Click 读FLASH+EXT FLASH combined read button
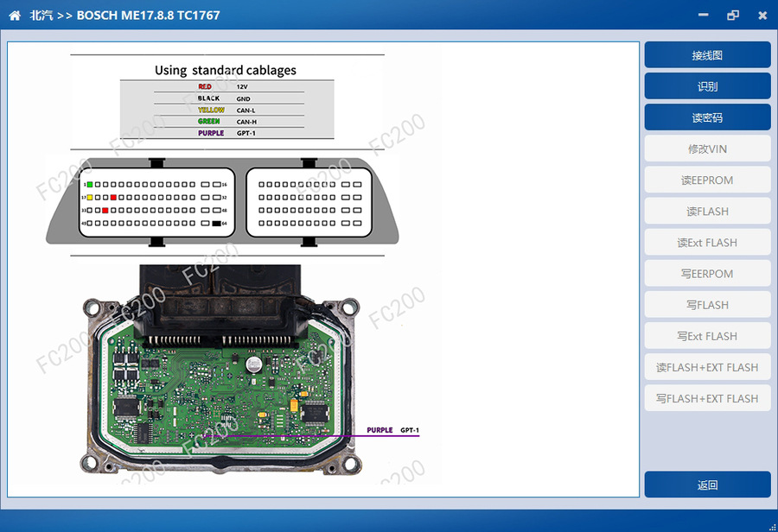778x532 pixels. tap(707, 367)
